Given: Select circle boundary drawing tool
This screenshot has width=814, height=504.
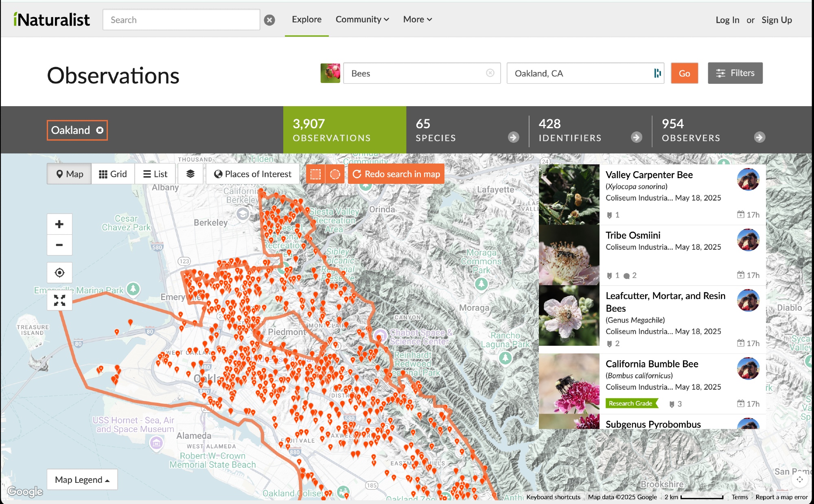Looking at the screenshot, I should click(335, 174).
